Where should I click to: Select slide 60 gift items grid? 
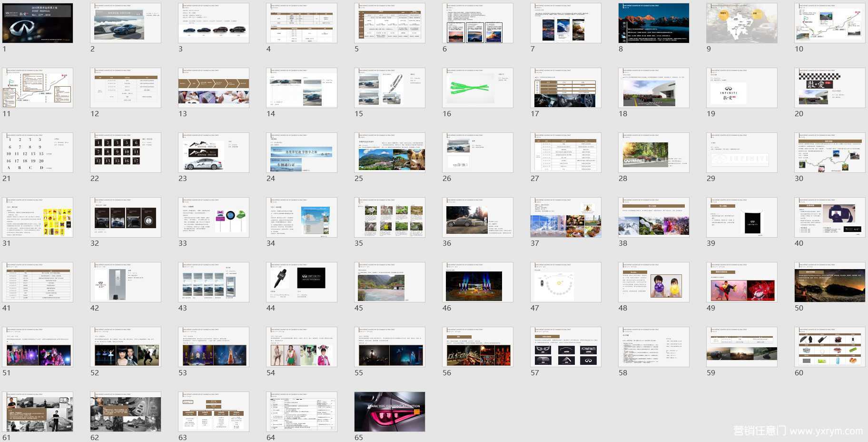[x=830, y=347]
